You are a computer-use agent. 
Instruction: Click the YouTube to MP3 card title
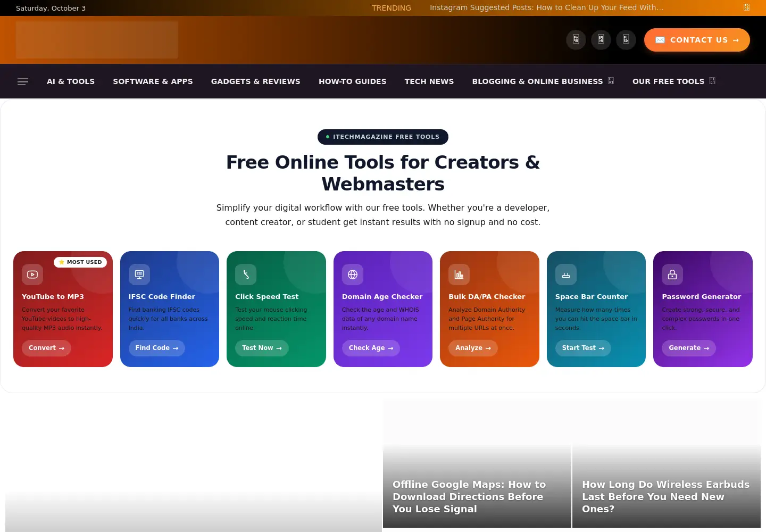click(53, 297)
